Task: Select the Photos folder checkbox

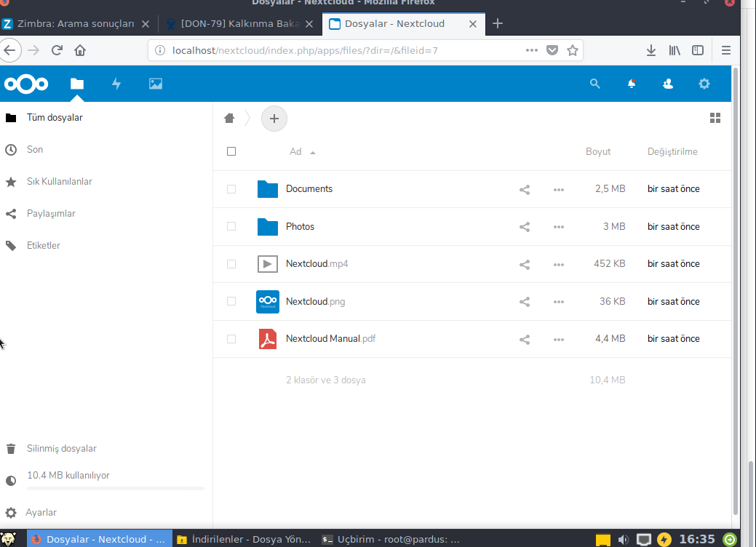Action: click(x=231, y=226)
